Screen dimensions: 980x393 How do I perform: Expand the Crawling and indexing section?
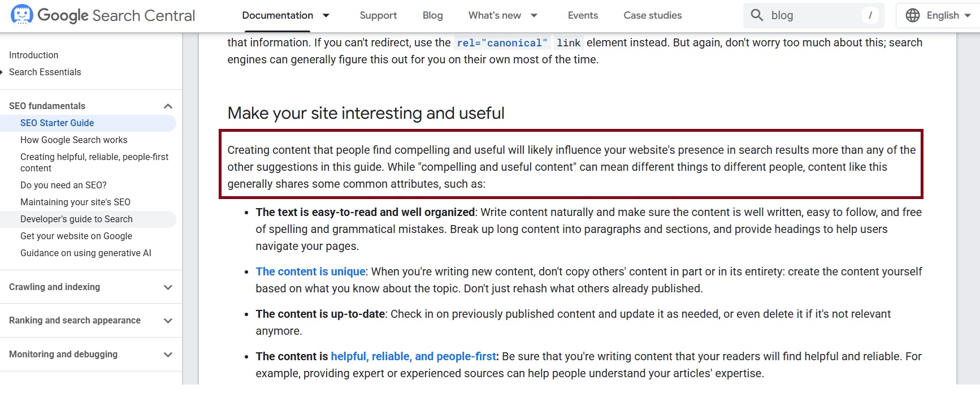coord(168,287)
